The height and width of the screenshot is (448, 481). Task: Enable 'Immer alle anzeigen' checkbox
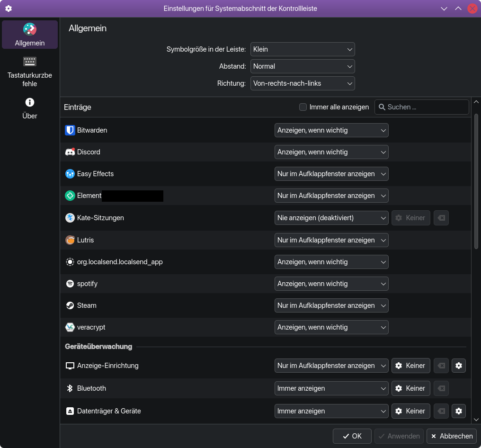[x=303, y=107]
